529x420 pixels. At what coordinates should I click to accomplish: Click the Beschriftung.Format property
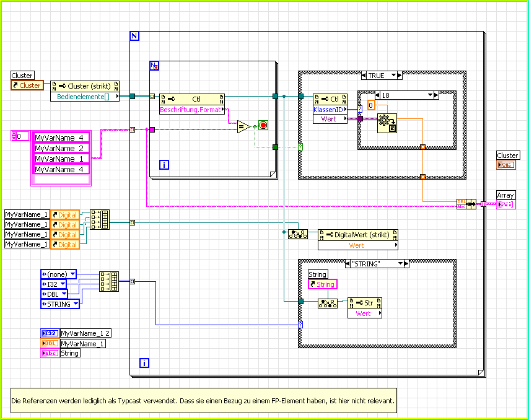coord(192,110)
